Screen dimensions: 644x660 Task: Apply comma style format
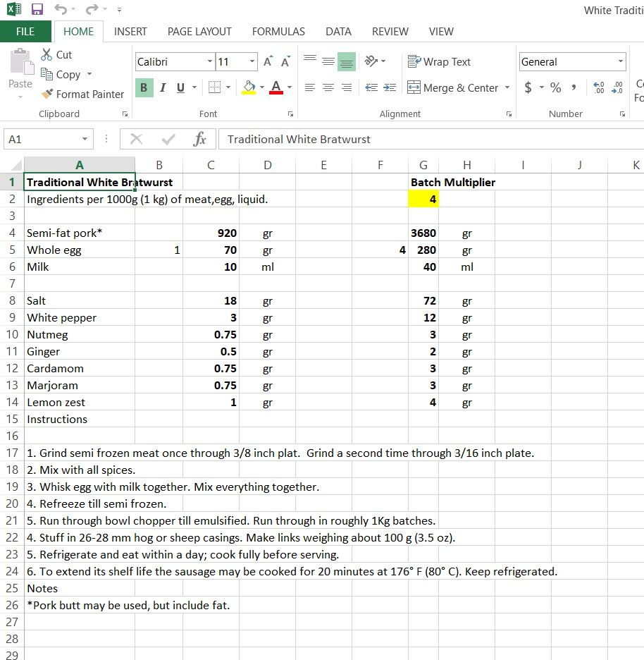(x=574, y=87)
